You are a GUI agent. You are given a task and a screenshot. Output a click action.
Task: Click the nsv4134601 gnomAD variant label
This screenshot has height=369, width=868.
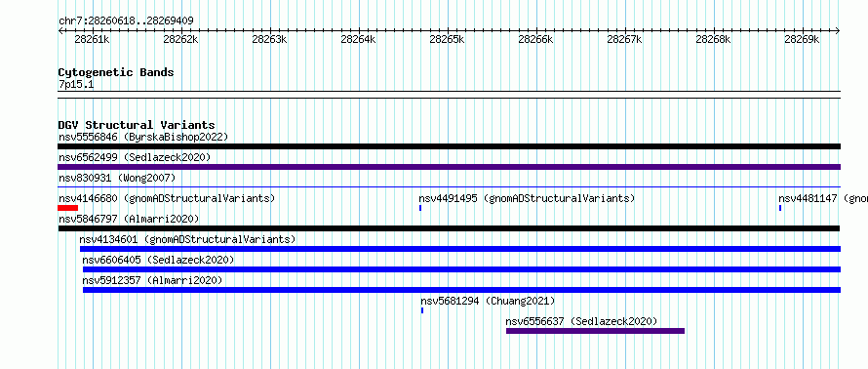pyautogui.click(x=187, y=239)
